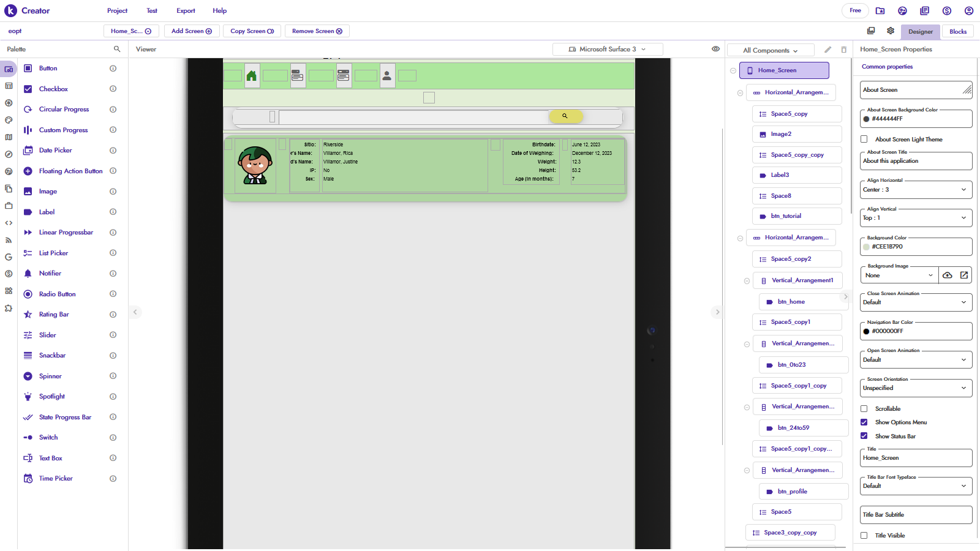
Task: Open the Layout palette category icon
Action: tap(9, 86)
